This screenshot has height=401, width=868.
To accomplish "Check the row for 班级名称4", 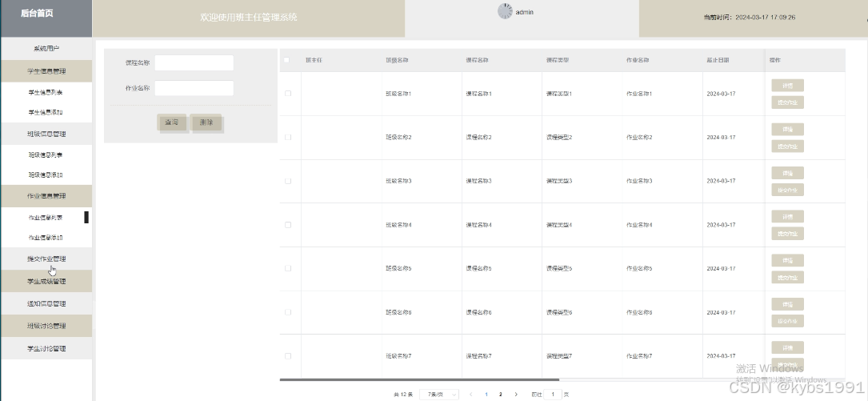I will tap(288, 224).
